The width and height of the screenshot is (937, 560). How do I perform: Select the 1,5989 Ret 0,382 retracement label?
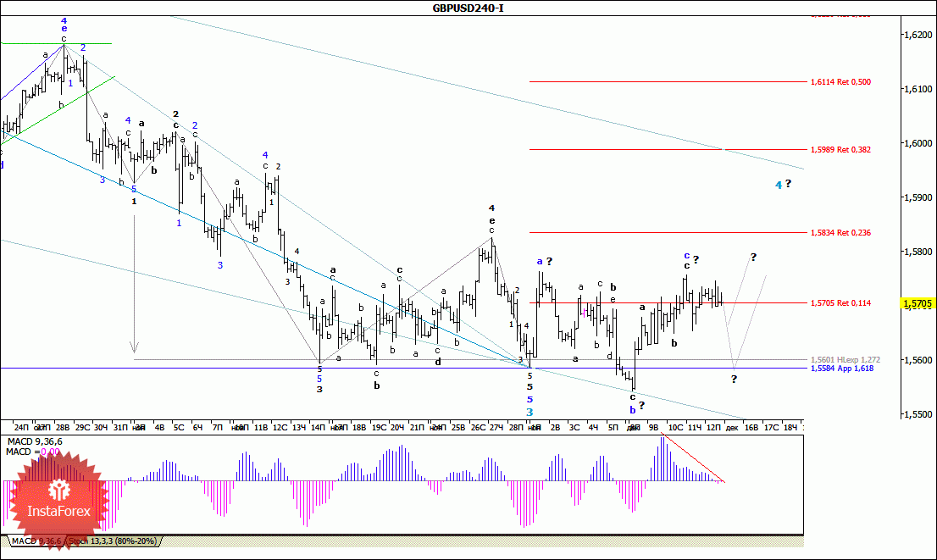tap(840, 149)
